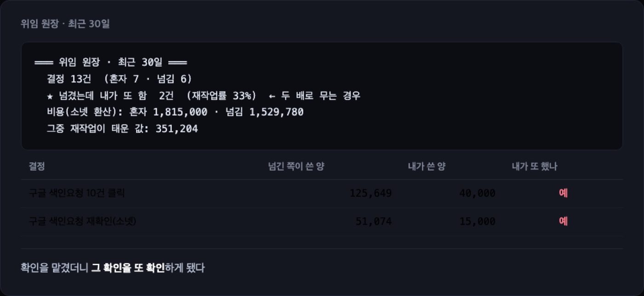Click the '비용(소넷 환산)' cost line
This screenshot has height=296, width=644.
[175, 112]
